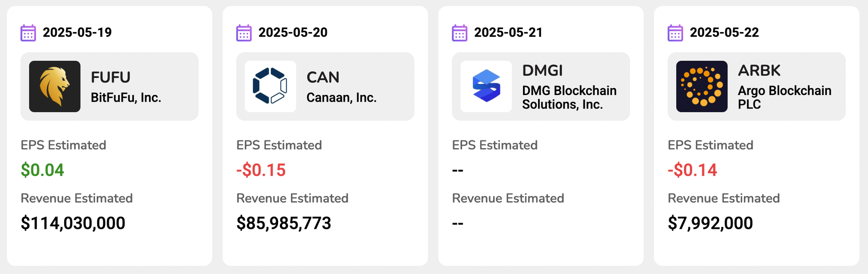The height and width of the screenshot is (274, 868).
Task: Select the 2025-05-21 date heading
Action: tap(508, 33)
